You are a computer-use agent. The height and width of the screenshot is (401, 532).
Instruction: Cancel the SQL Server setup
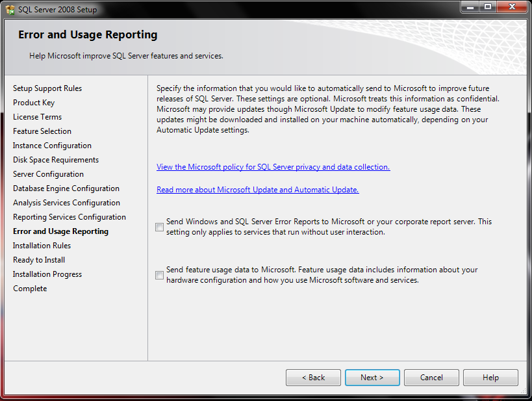click(x=431, y=378)
